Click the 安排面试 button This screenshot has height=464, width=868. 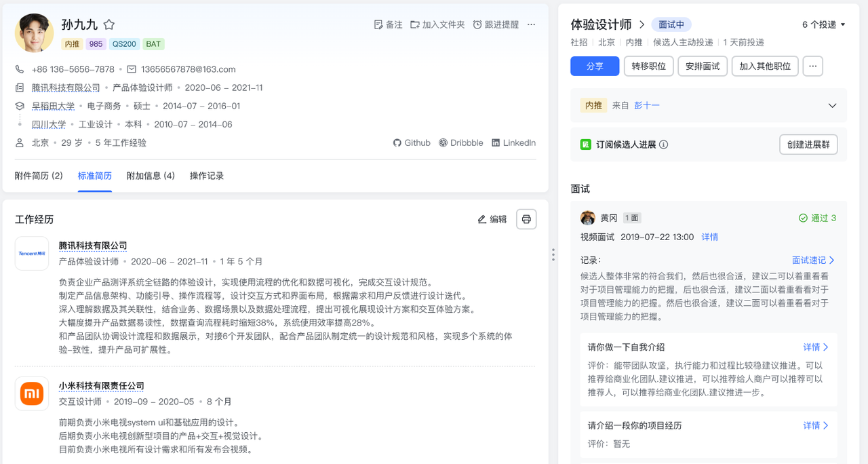703,66
